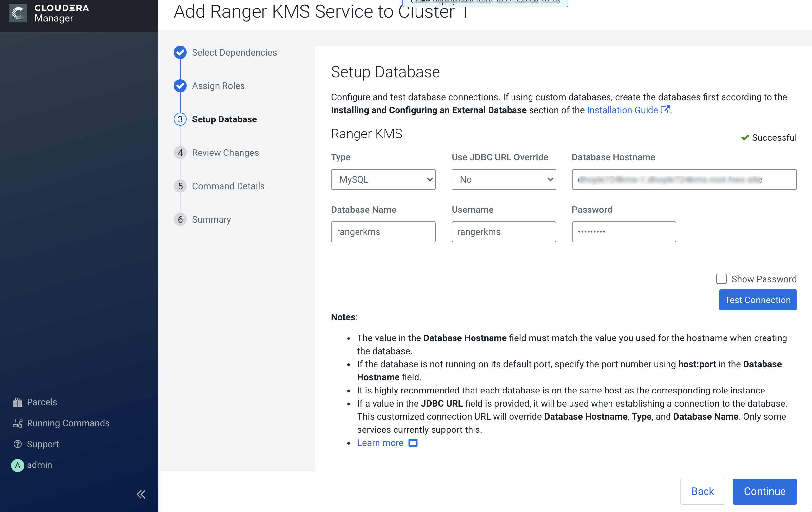Follow the Learn more link
The image size is (812, 512).
click(x=380, y=443)
